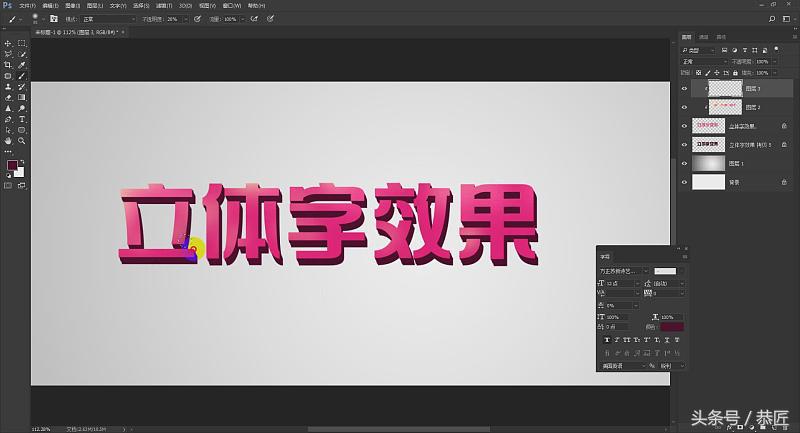Select the 图层 1 gradient layer thumbnail
This screenshot has width=800, height=433.
[708, 163]
